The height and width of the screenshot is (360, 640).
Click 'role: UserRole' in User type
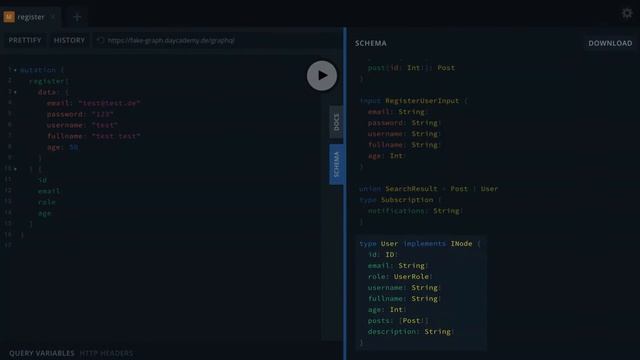(400, 277)
